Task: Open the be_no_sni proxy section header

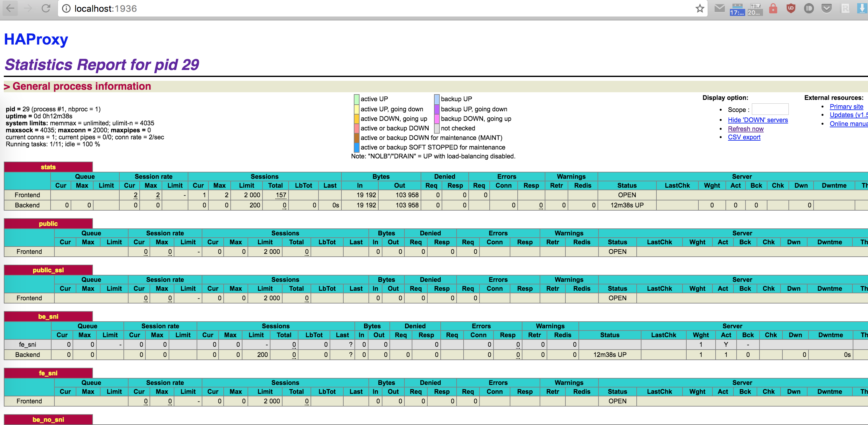Action: (48, 420)
